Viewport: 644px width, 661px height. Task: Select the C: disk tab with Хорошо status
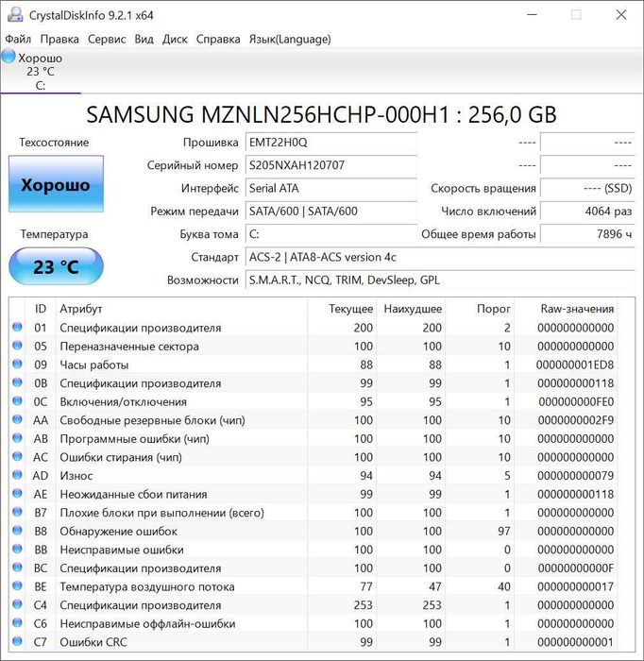41,71
